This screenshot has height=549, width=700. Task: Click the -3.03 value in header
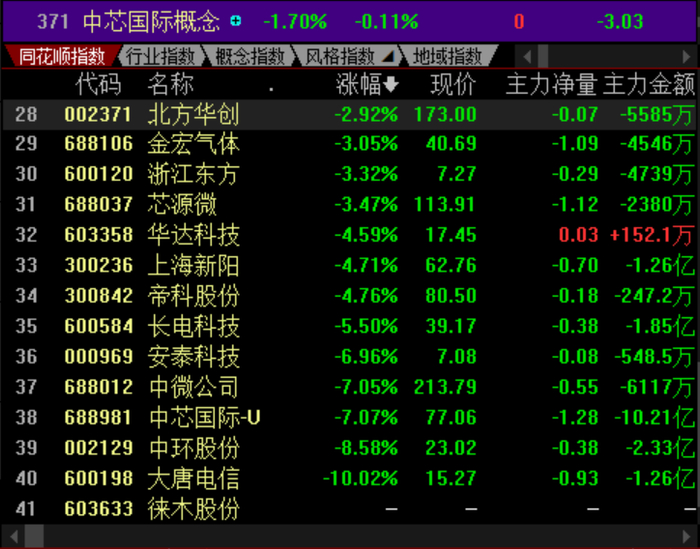coord(620,21)
